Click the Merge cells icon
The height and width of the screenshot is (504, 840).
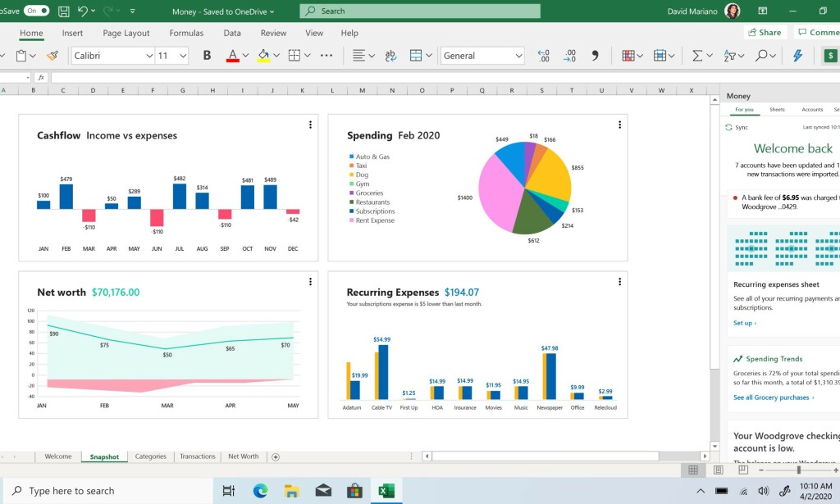point(416,56)
